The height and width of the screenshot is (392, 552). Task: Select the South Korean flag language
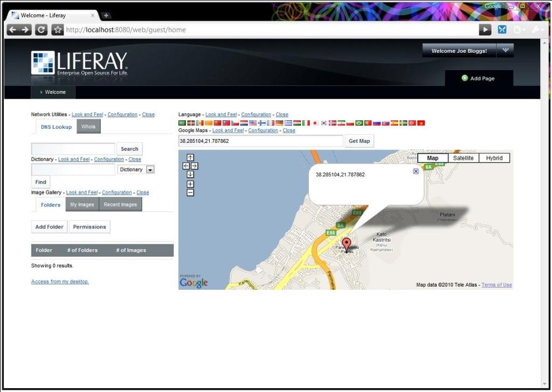[x=324, y=123]
